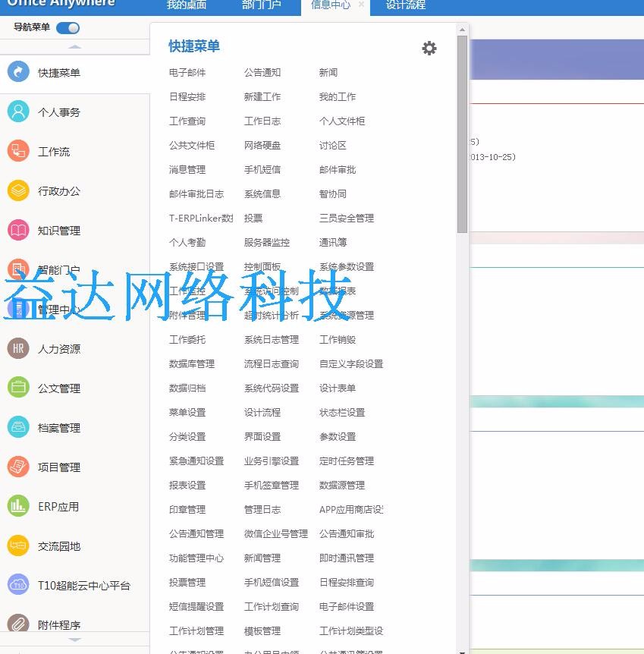Select the ERP应用 chart icon
The image size is (644, 654).
tap(18, 506)
